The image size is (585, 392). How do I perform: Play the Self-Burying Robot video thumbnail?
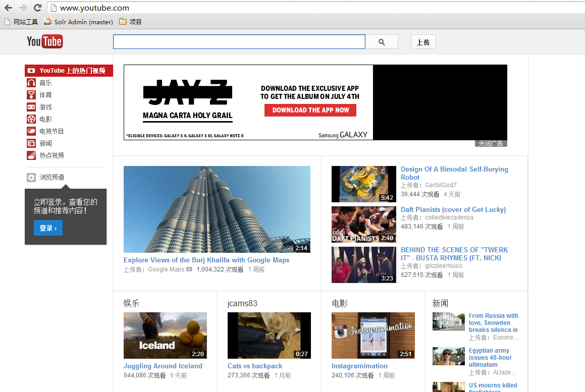point(364,184)
